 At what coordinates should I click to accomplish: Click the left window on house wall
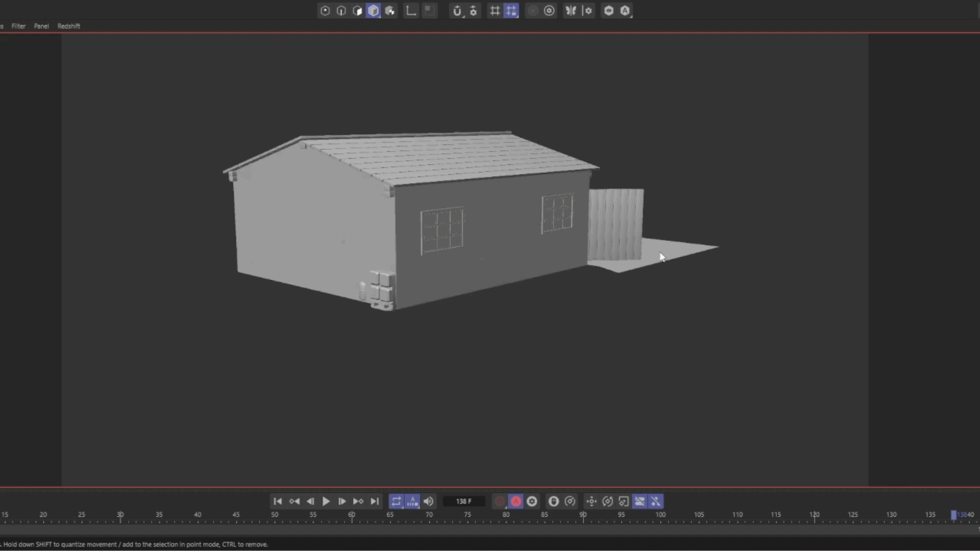(442, 230)
